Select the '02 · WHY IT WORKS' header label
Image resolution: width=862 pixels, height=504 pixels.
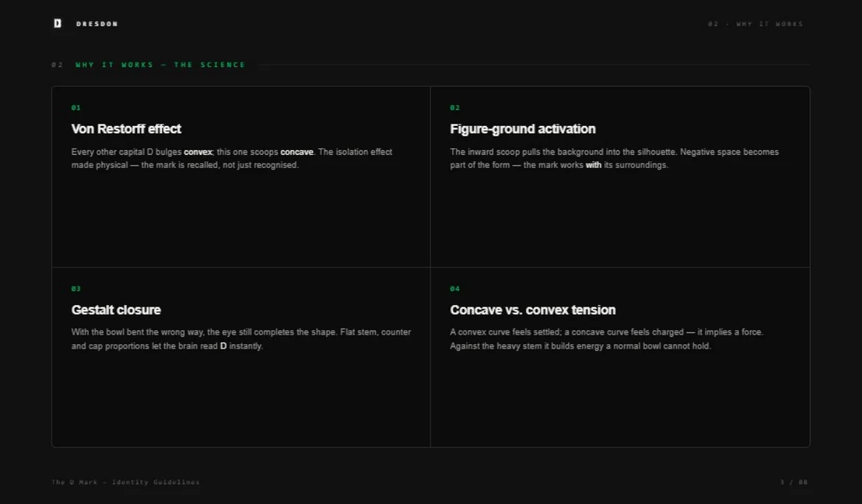tap(755, 24)
